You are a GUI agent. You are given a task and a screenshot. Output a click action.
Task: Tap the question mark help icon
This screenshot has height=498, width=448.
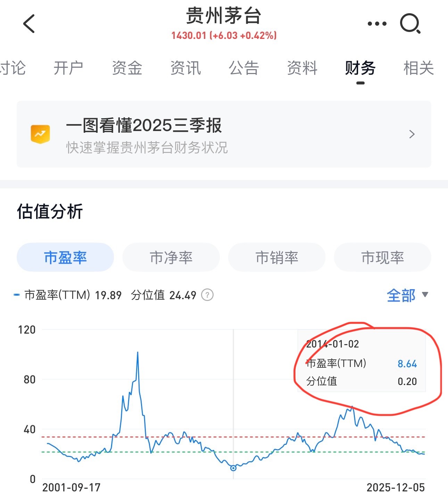click(x=207, y=295)
